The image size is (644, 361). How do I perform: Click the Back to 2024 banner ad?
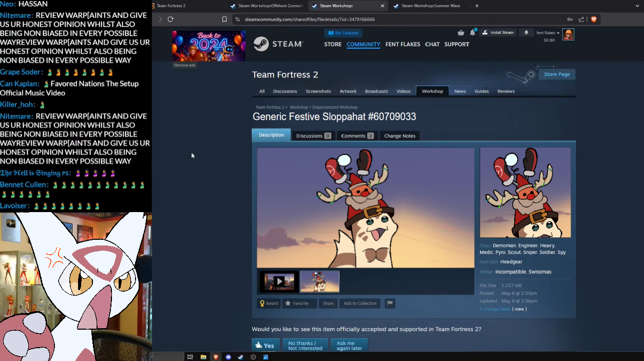(x=209, y=46)
